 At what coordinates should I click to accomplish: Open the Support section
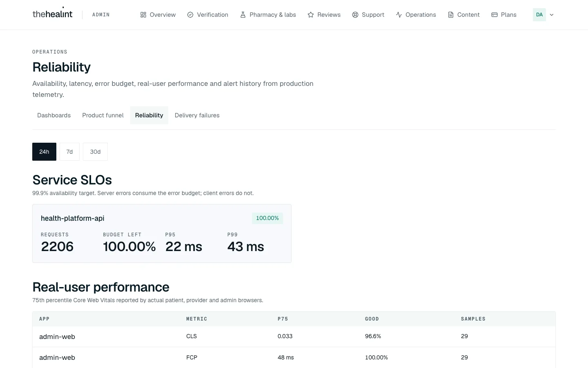click(368, 15)
